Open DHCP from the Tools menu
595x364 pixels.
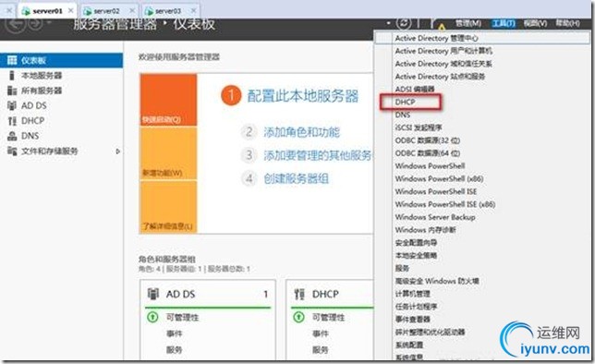tap(482, 103)
